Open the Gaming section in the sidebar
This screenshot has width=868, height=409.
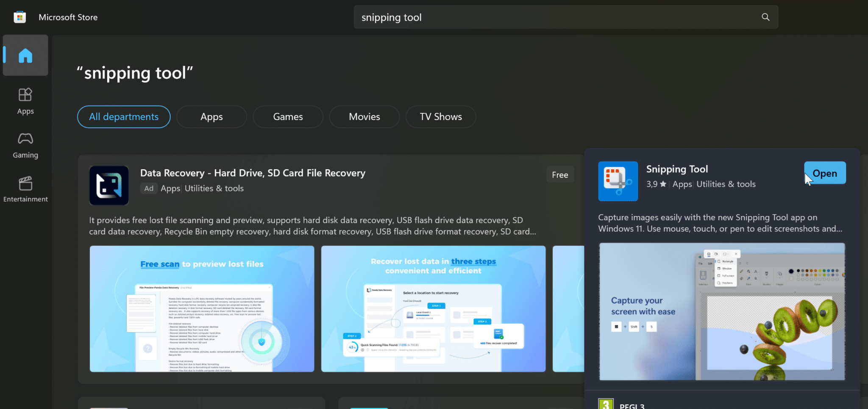pyautogui.click(x=25, y=145)
